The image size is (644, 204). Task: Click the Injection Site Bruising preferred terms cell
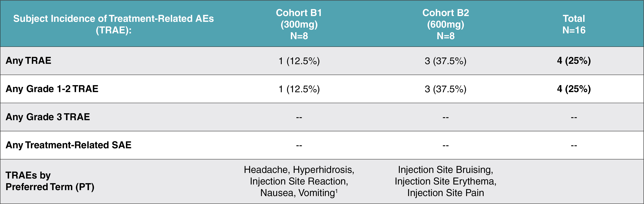point(445,181)
